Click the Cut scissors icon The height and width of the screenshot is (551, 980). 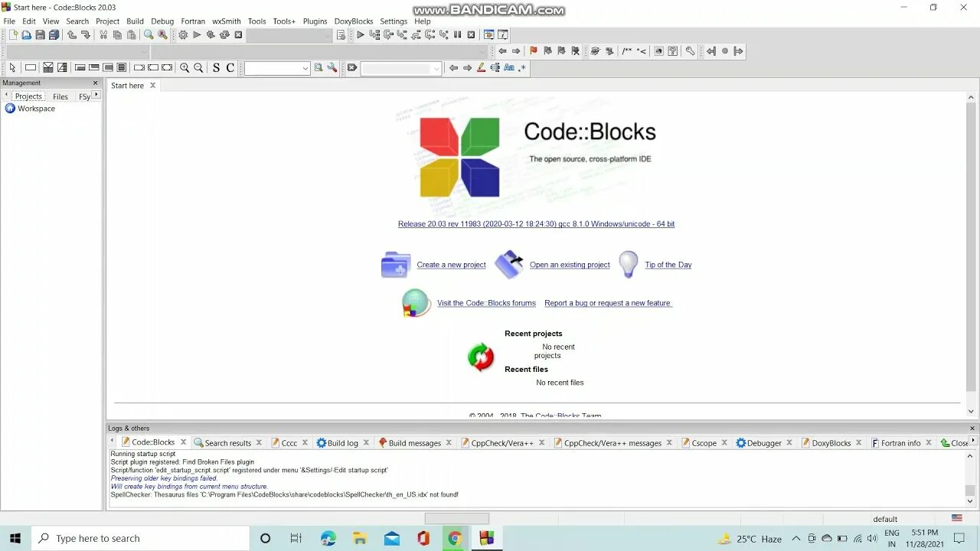pos(103,34)
